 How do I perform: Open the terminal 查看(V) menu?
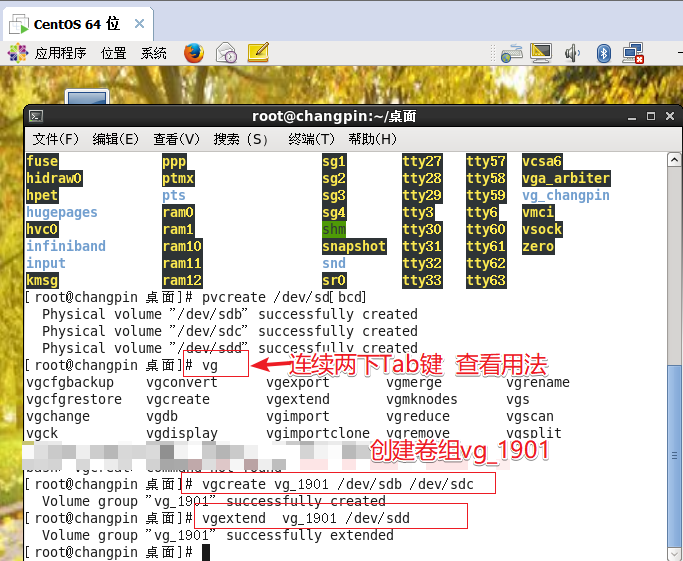(x=176, y=139)
